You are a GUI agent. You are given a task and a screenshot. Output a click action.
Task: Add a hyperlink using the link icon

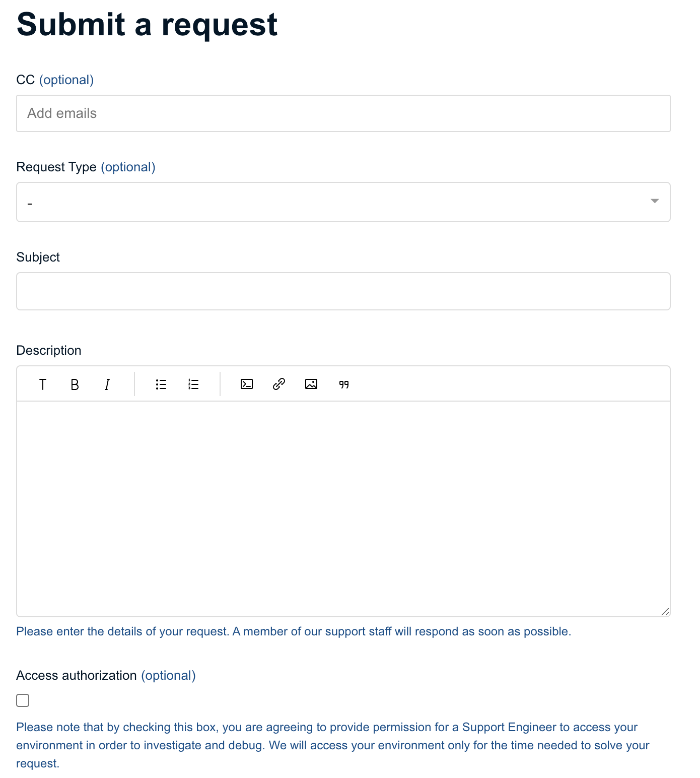(279, 384)
